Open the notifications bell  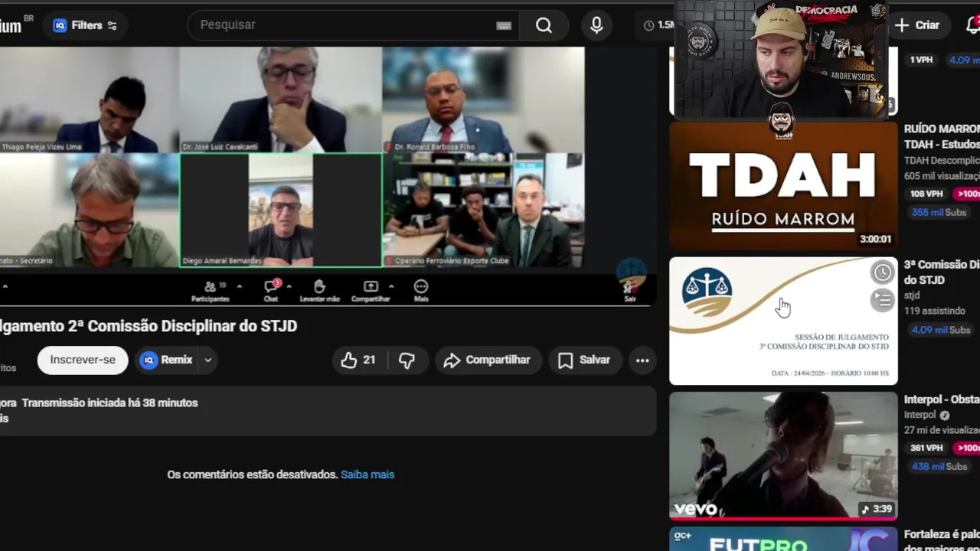(x=973, y=25)
